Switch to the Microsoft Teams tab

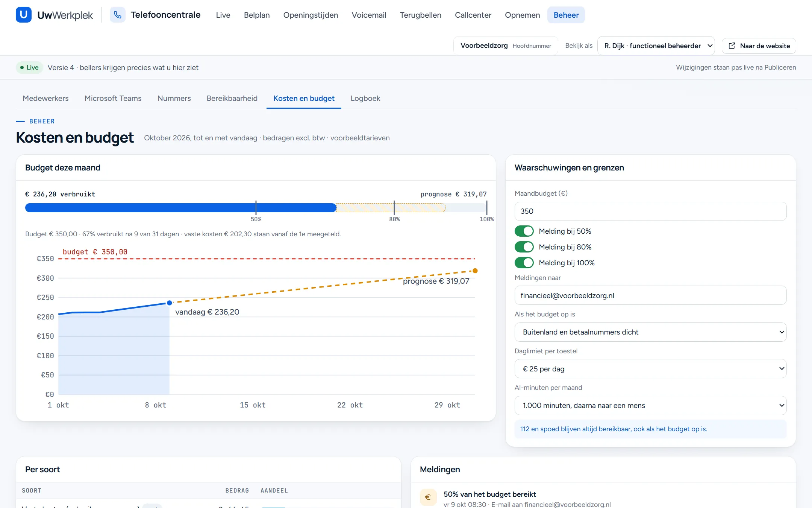tap(113, 98)
